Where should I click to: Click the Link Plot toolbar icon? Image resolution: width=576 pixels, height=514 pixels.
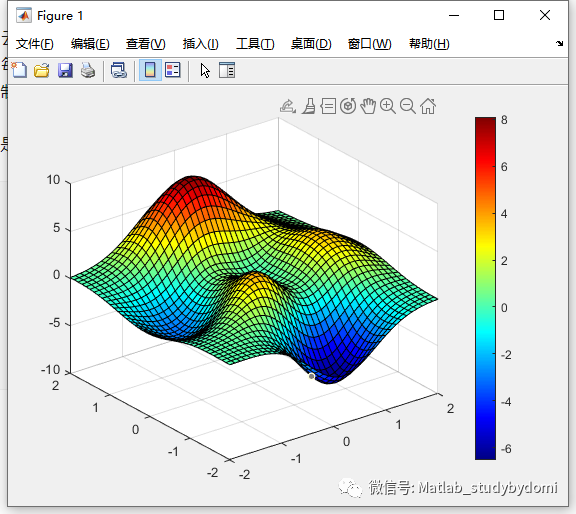[x=119, y=70]
